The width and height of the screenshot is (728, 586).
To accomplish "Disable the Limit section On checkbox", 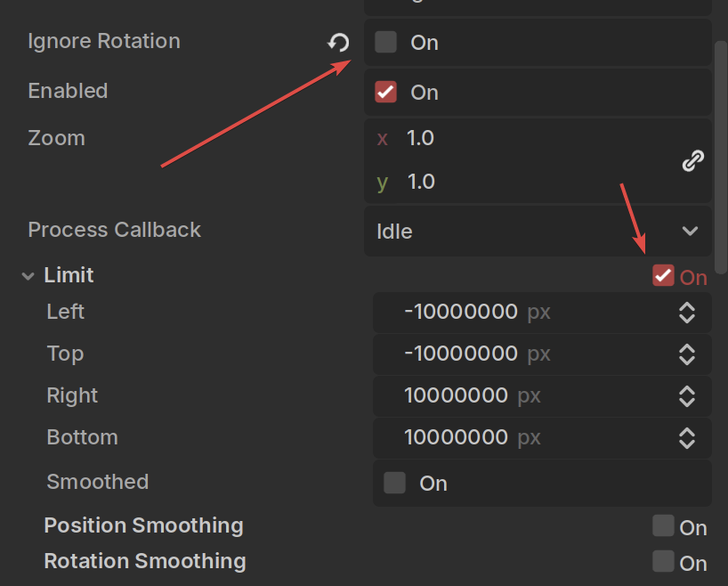I will pyautogui.click(x=663, y=275).
